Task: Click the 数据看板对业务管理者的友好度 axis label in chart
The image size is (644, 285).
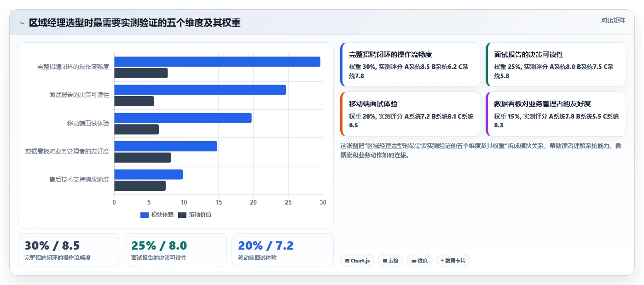Action: pyautogui.click(x=67, y=151)
